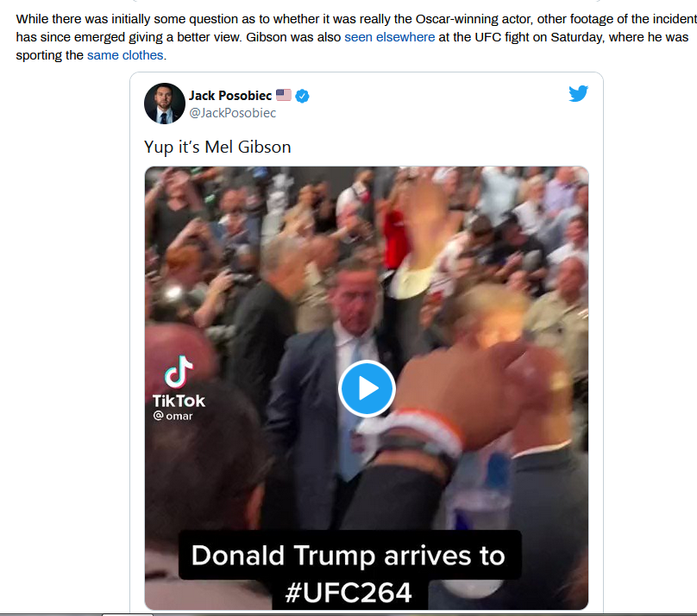Click the #UFC264 hashtag caption

[349, 593]
